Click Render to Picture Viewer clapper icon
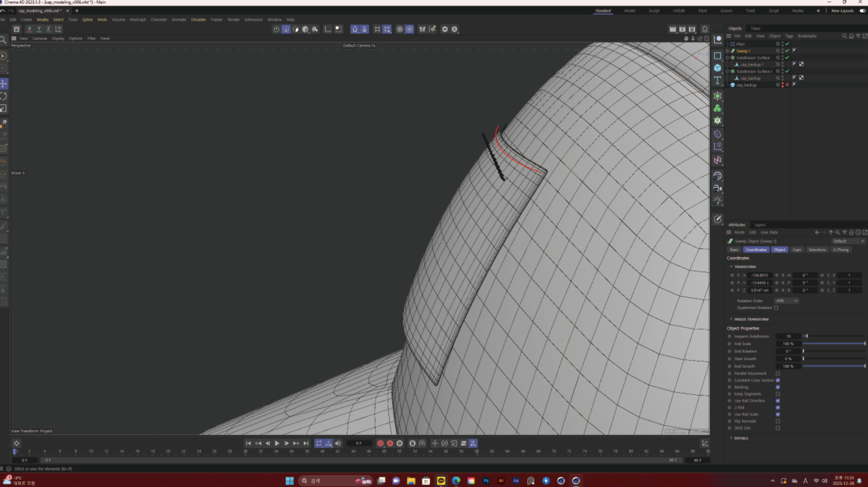 pyautogui.click(x=682, y=29)
